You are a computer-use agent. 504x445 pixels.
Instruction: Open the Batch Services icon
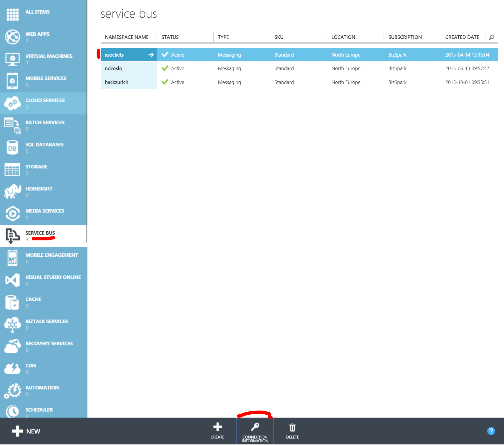(12, 125)
